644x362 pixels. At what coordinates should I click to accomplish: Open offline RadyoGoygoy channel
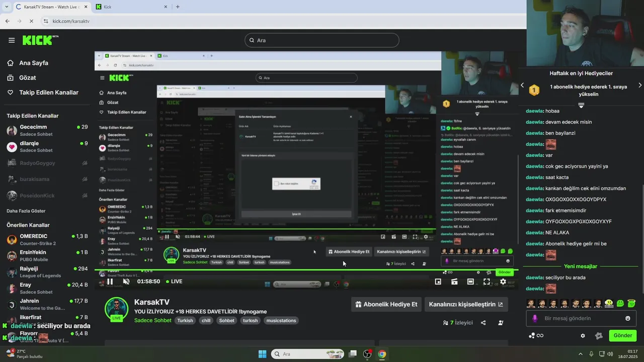pyautogui.click(x=47, y=163)
